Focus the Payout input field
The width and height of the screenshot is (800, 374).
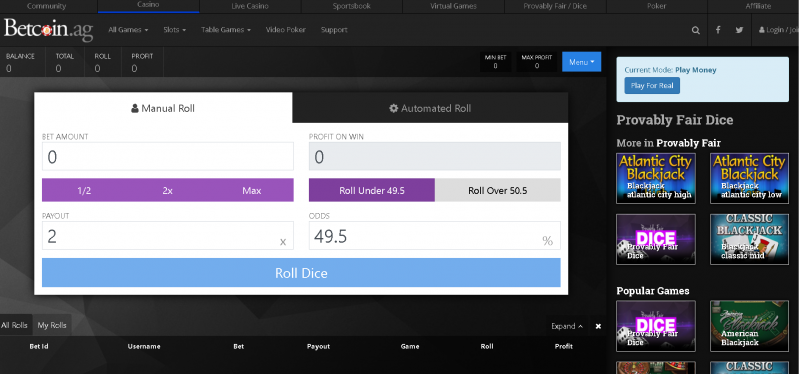(168, 235)
